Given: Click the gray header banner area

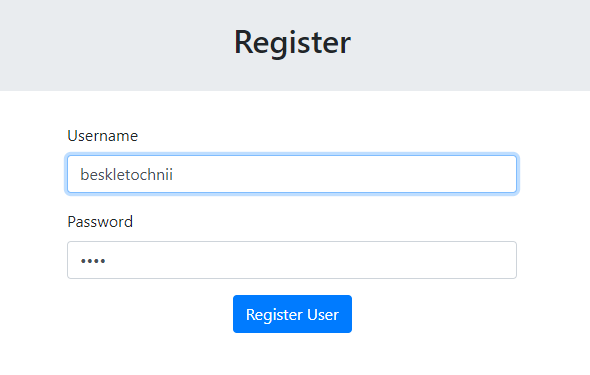Looking at the screenshot, I should pyautogui.click(x=295, y=45).
